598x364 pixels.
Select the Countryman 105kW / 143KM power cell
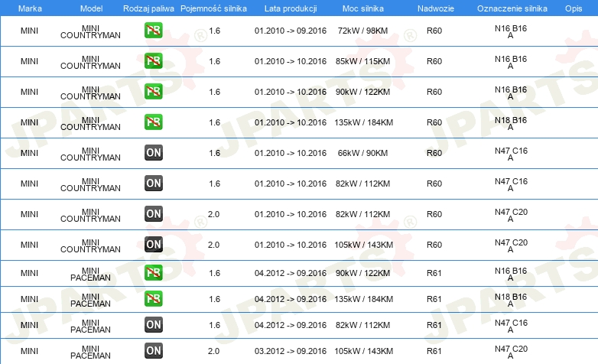363,245
